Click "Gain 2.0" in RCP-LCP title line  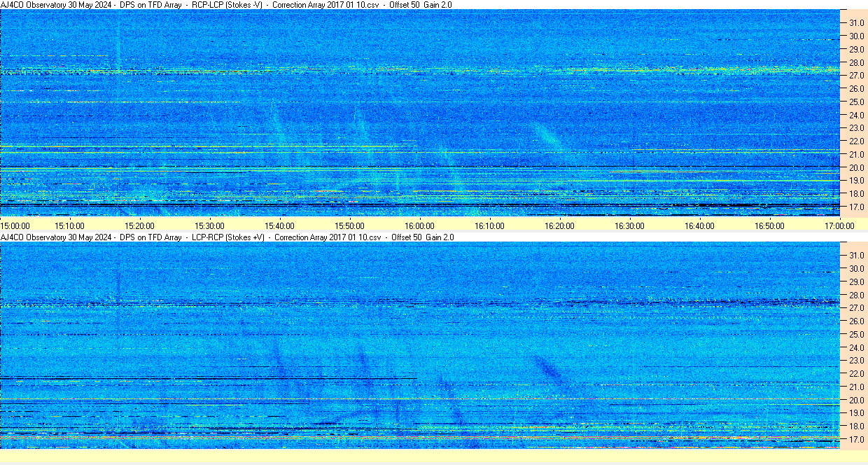tap(437, 4)
